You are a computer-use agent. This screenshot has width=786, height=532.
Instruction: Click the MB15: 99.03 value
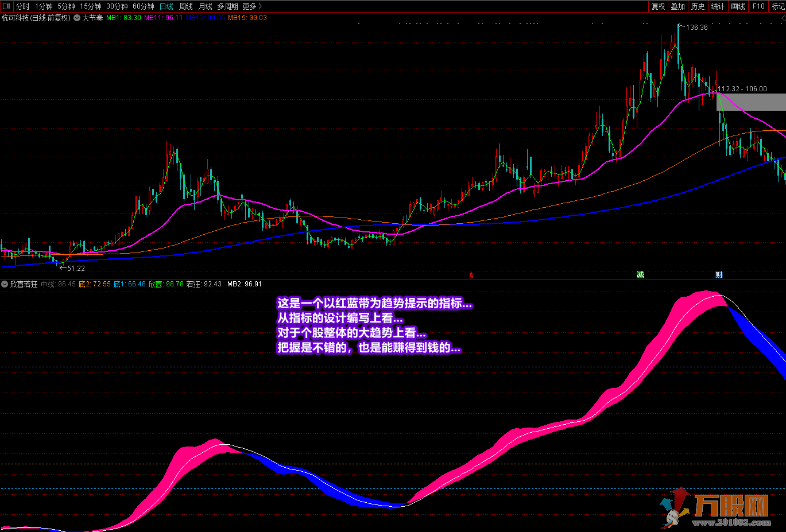coord(247,18)
